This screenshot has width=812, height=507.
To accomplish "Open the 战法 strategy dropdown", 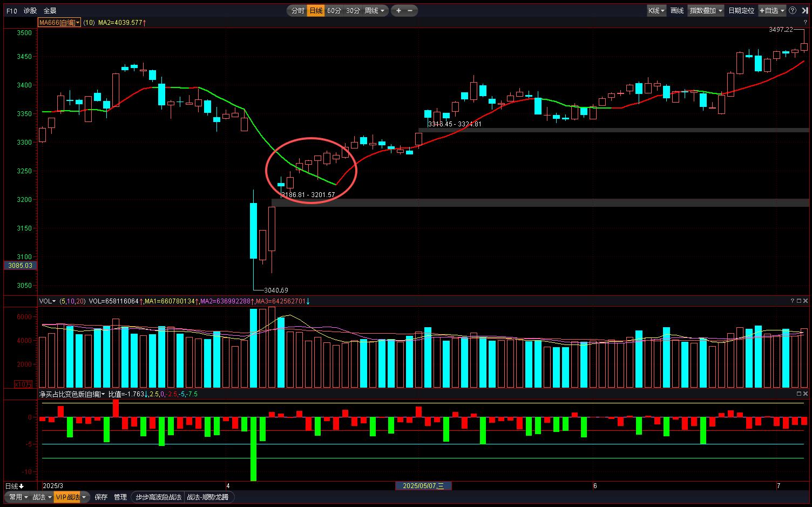I will click(42, 497).
